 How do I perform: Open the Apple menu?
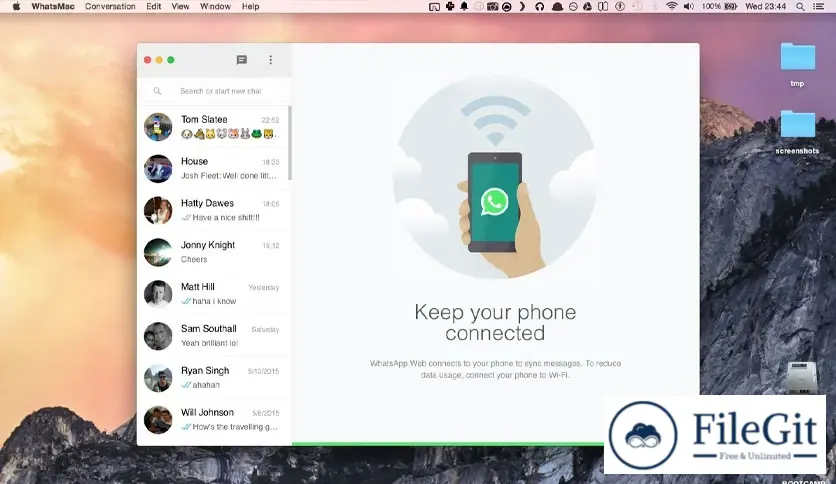(x=16, y=6)
